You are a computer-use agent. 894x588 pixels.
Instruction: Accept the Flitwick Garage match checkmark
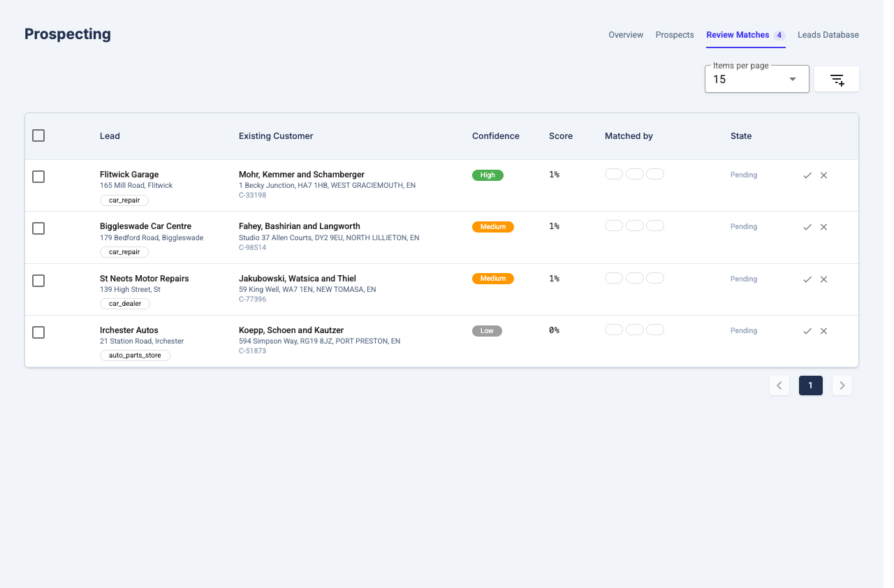point(807,175)
